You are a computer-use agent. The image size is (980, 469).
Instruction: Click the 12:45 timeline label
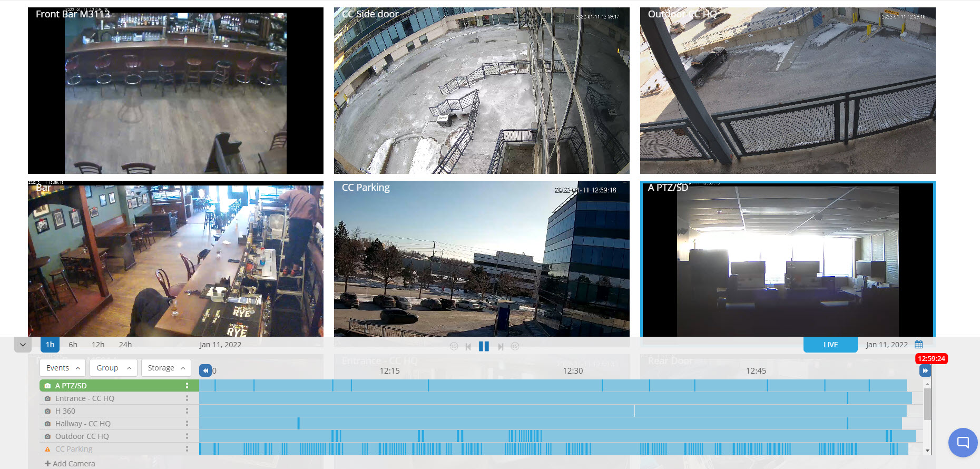click(x=756, y=371)
